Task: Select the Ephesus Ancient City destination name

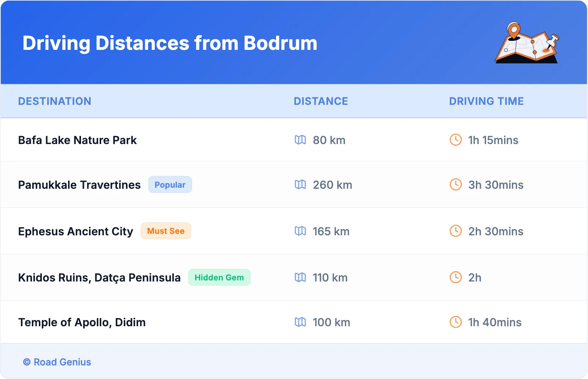Action: 76,231
